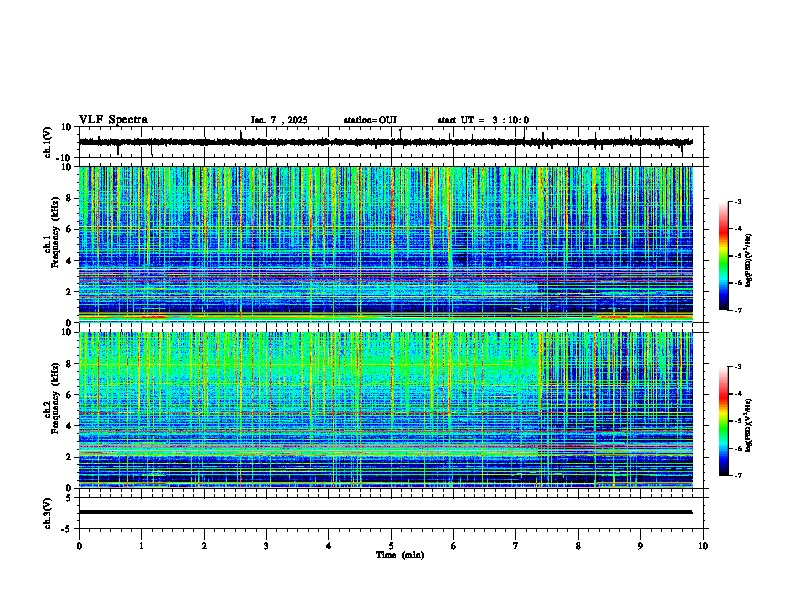This screenshot has height=612, width=792.
Task: Click time axis tick label "8"
Action: coord(578,546)
